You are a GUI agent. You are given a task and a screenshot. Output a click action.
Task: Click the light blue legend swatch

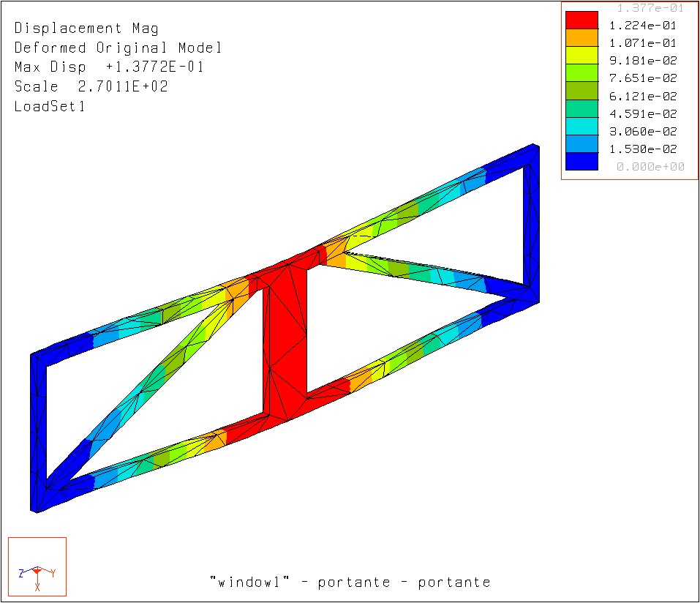pos(582,144)
